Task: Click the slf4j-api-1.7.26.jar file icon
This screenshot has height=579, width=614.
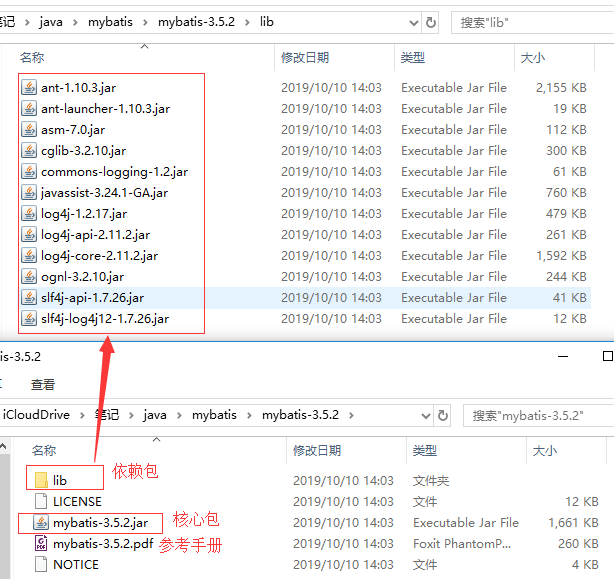Action: pos(29,298)
